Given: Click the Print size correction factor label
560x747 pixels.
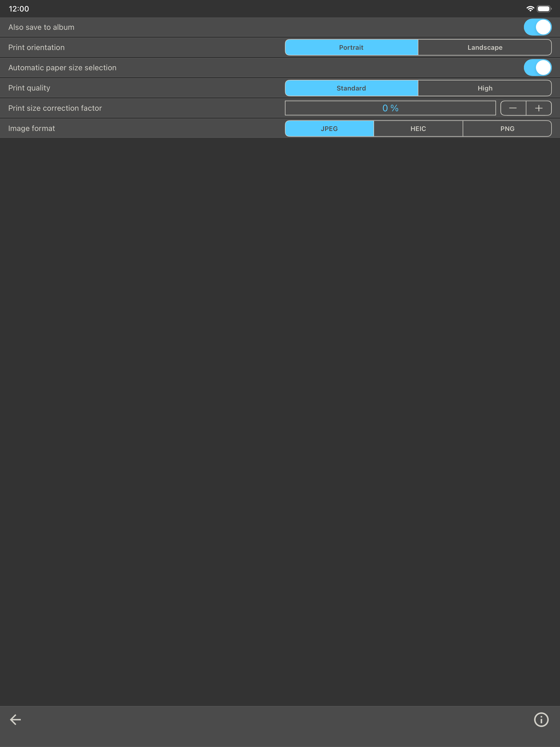Looking at the screenshot, I should click(x=55, y=108).
